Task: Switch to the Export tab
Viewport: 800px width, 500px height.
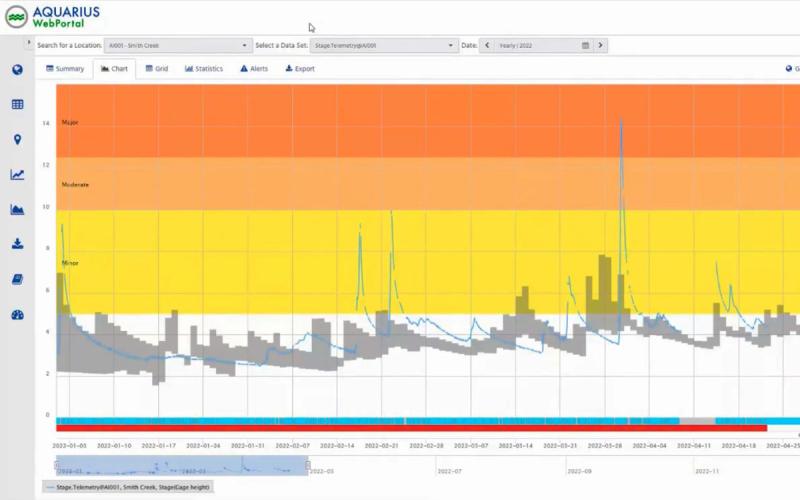Action: (x=300, y=69)
